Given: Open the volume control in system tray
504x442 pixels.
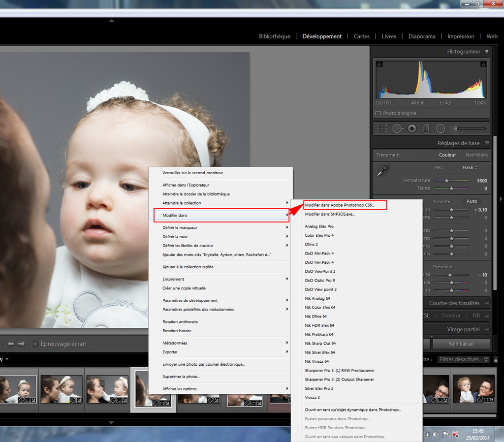Looking at the screenshot, I should point(436,434).
